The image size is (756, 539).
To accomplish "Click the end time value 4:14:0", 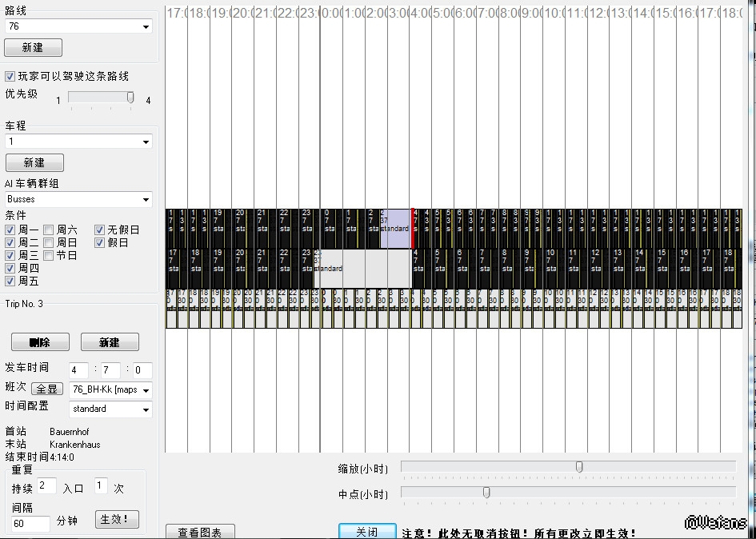I will [x=62, y=457].
